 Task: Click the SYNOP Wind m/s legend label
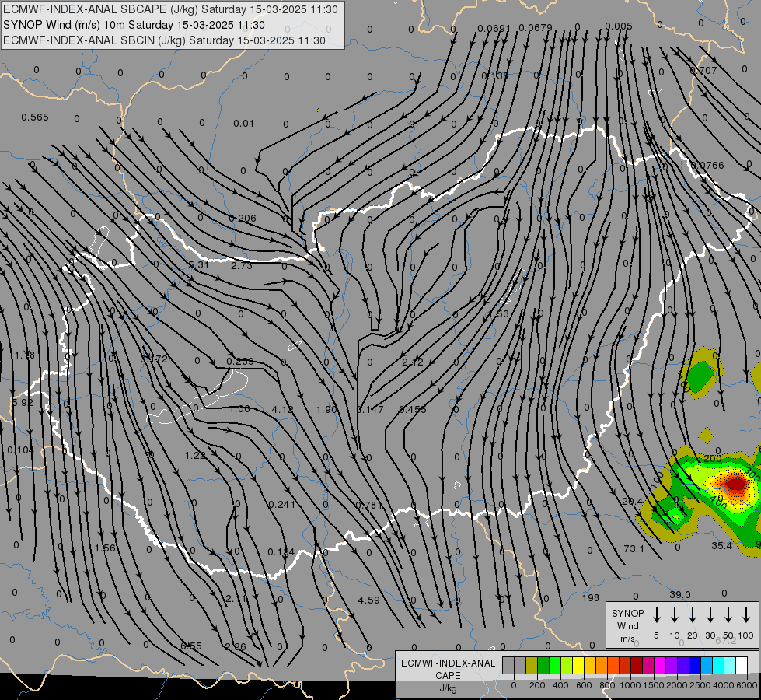click(x=627, y=625)
